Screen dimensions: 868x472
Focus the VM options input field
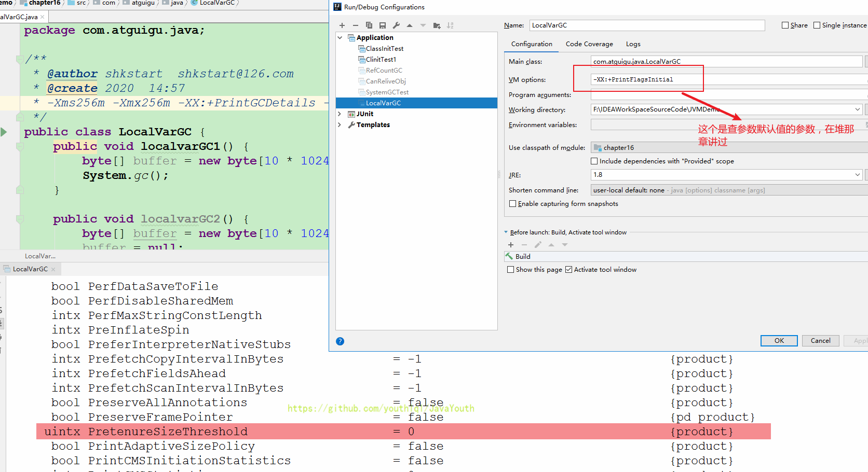(x=727, y=80)
